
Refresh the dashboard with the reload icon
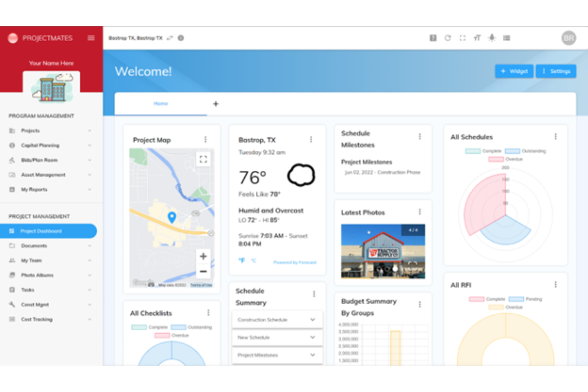(448, 38)
